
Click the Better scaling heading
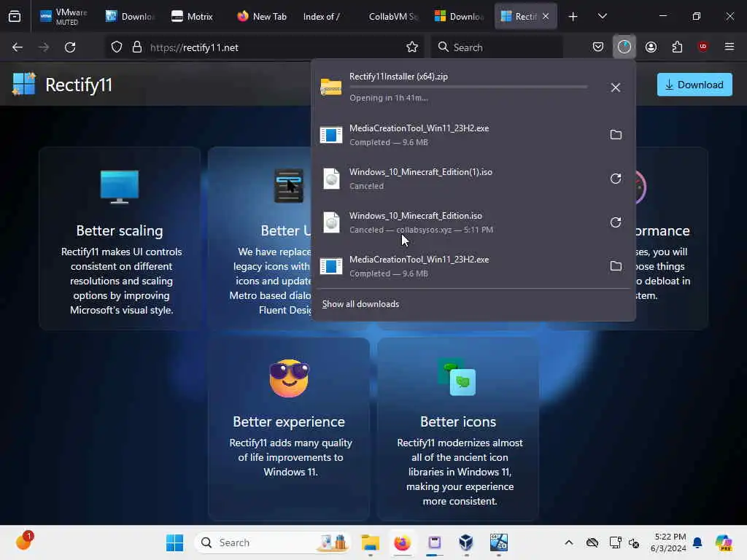click(x=120, y=230)
